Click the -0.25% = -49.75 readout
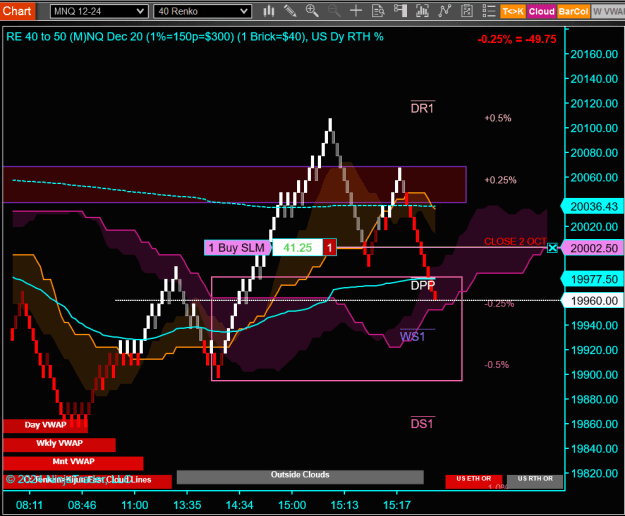 517,39
